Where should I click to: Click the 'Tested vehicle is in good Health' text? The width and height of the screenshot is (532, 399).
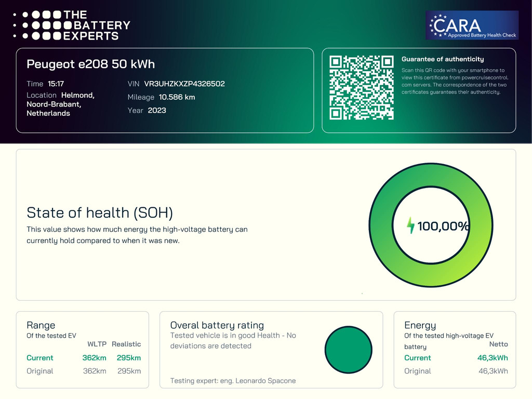(233, 341)
